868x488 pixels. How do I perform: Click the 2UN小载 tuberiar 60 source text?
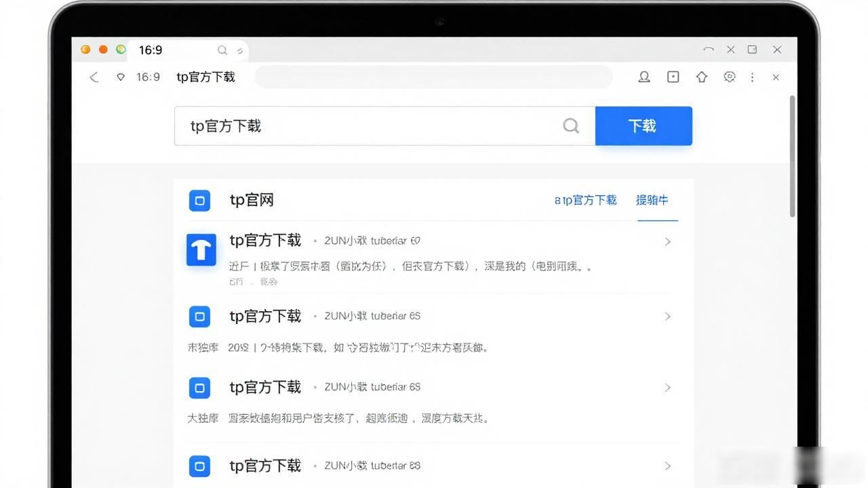[x=372, y=241]
